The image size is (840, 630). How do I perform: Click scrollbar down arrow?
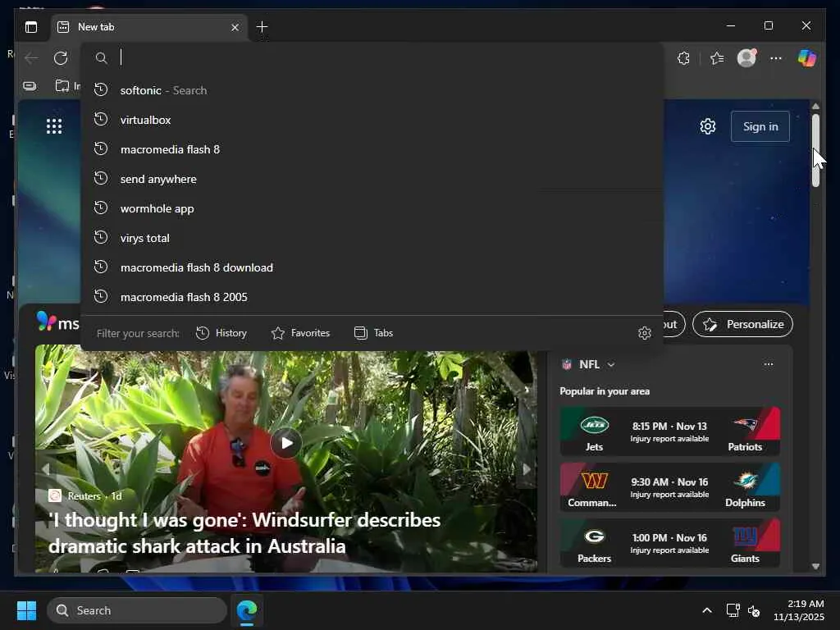point(815,566)
